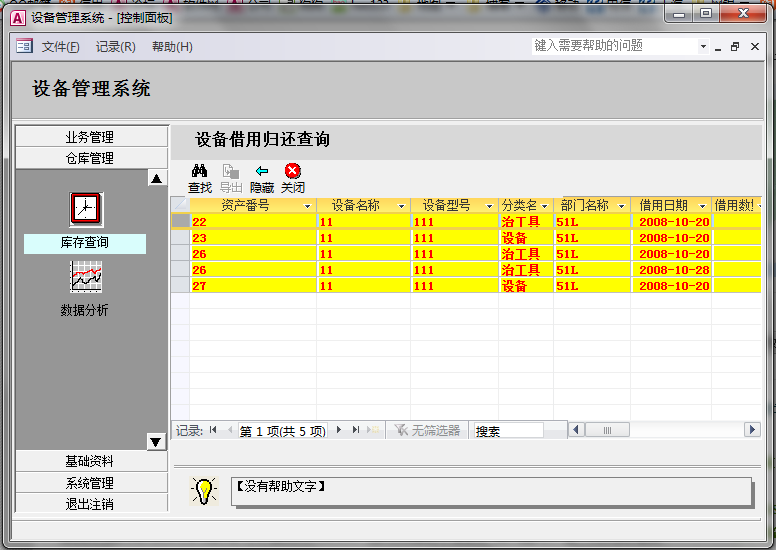Click 设备 category cell in row 23
This screenshot has width=776, height=550.
(526, 238)
